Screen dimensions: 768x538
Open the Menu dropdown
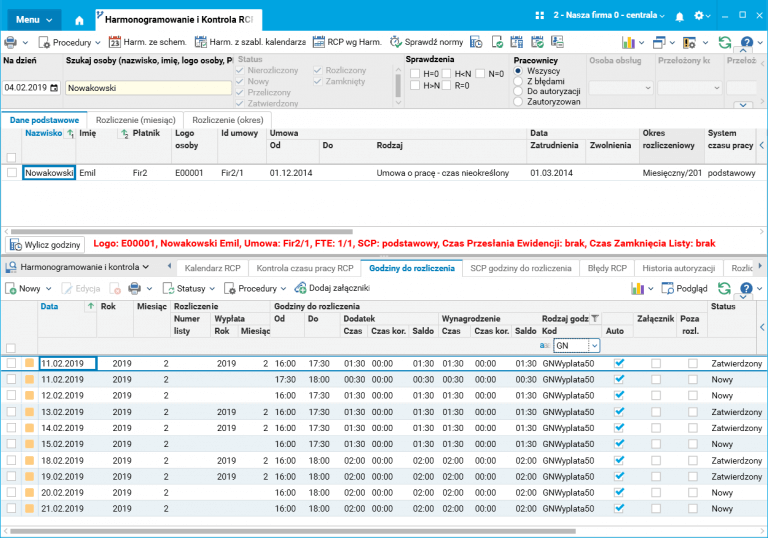(35, 19)
